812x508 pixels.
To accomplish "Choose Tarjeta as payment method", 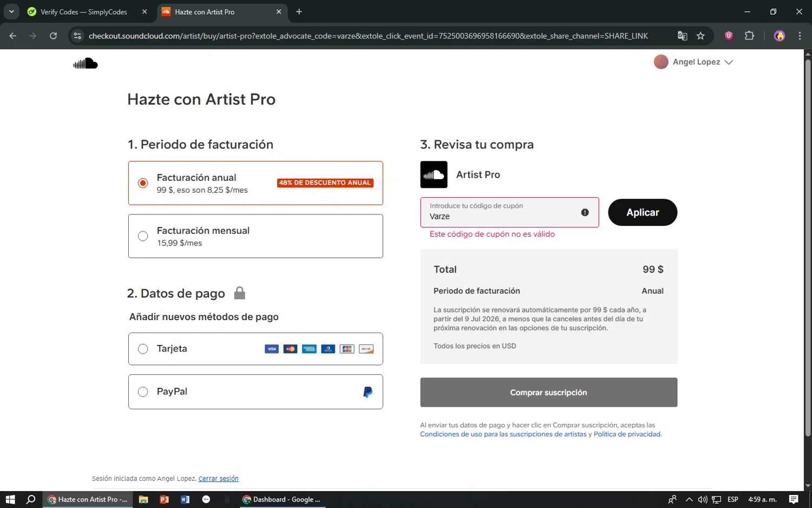I will pyautogui.click(x=143, y=349).
